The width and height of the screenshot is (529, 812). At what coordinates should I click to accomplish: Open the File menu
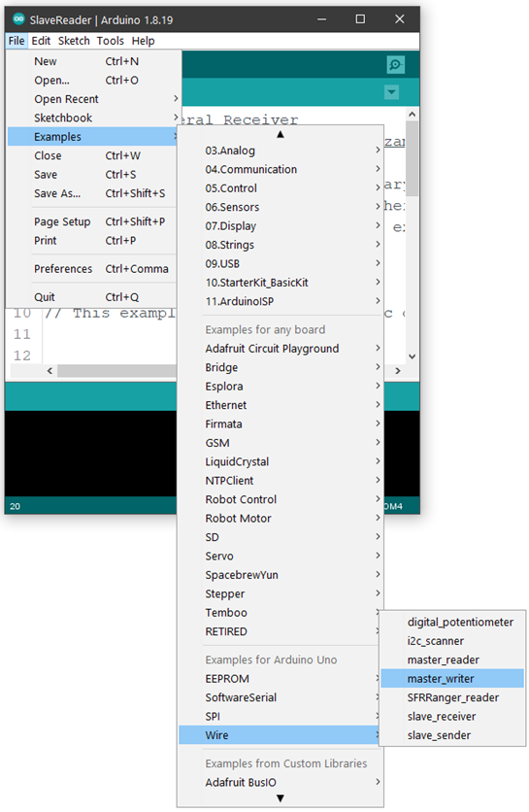click(x=17, y=41)
